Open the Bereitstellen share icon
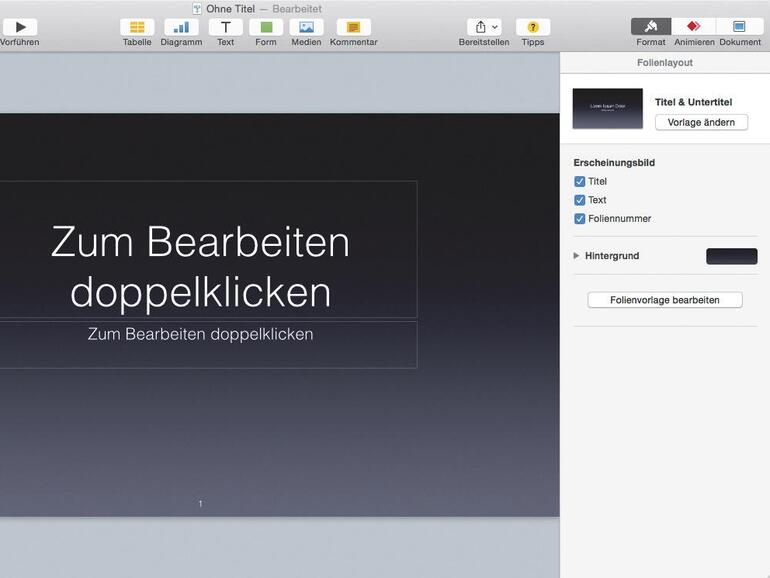Image resolution: width=770 pixels, height=578 pixels. click(x=481, y=27)
